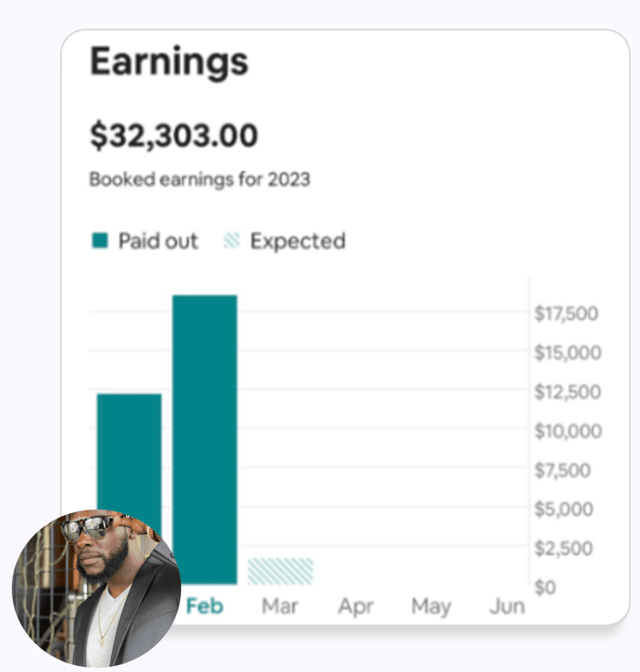640x672 pixels.
Task: Click the $5,000 axis label
Action: [x=564, y=510]
